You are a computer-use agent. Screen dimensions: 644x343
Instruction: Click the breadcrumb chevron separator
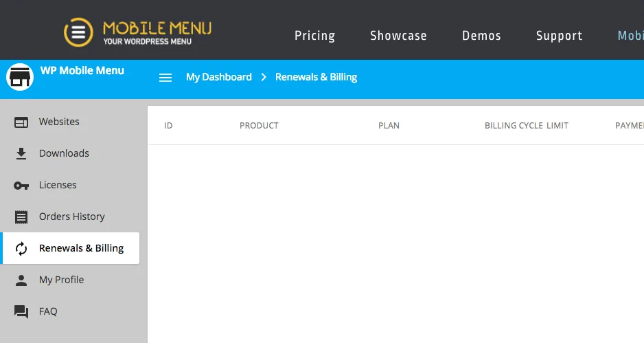[264, 77]
